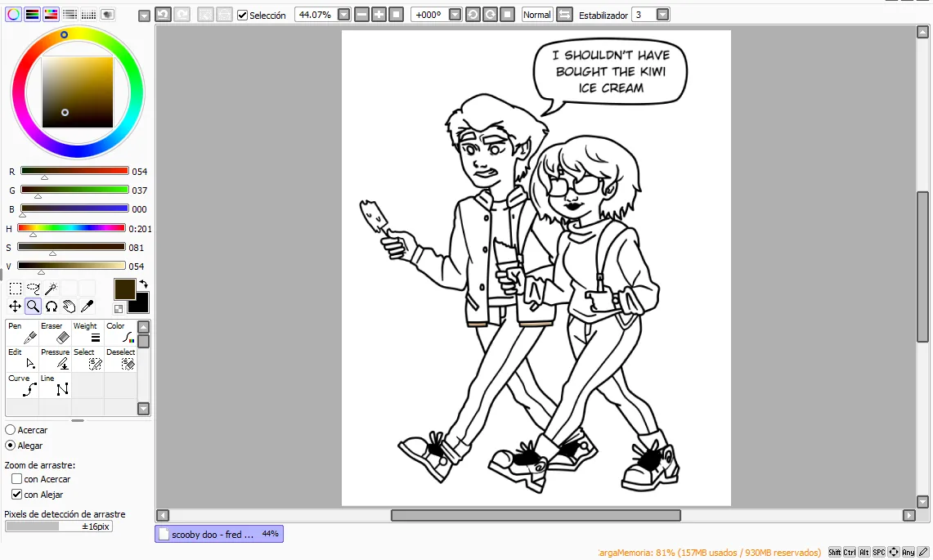Viewport: 933px width, 560px height.
Task: Open the rotation angle dropdown
Action: coord(455,15)
